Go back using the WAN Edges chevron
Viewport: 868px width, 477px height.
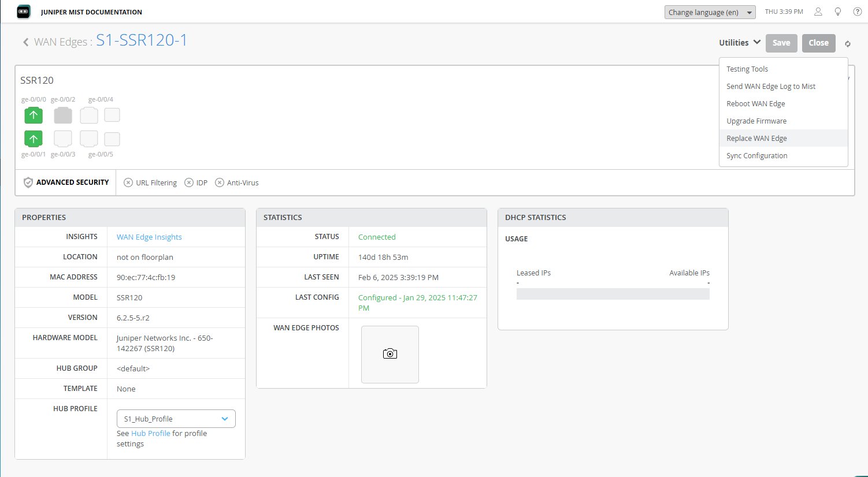point(25,42)
